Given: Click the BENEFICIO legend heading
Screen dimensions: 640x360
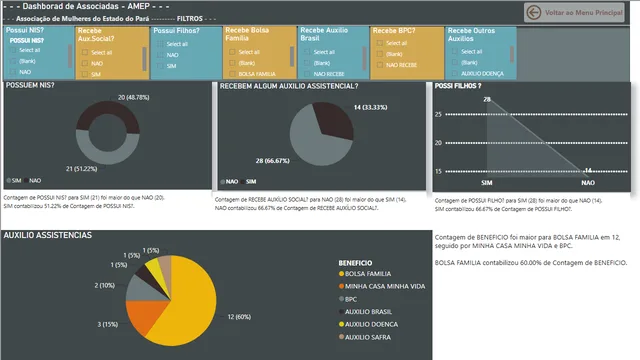Looking at the screenshot, I should (x=355, y=263).
